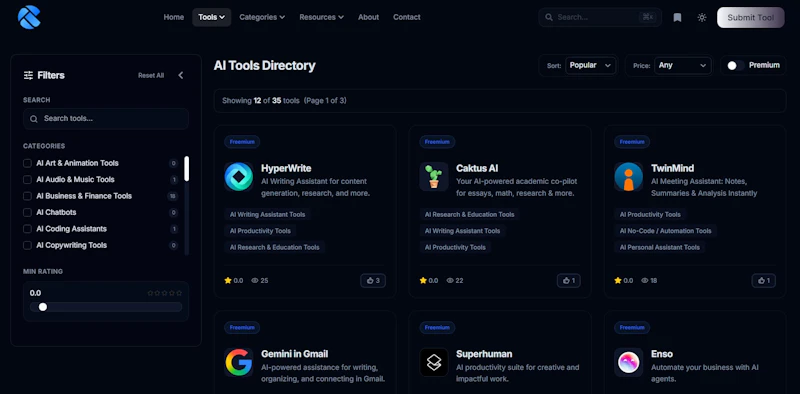This screenshot has width=800, height=394.
Task: Collapse the Filters panel with chevron
Action: tap(181, 76)
